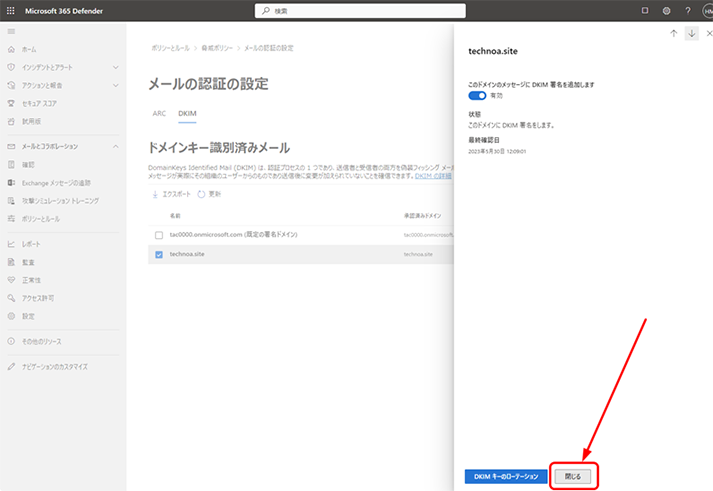Collapse the navigation hamburger menu
The width and height of the screenshot is (713, 491).
(x=11, y=31)
